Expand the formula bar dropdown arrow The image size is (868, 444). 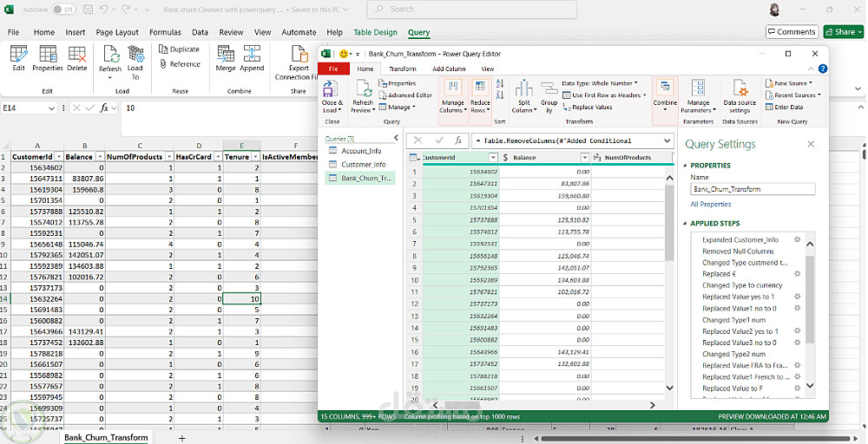click(667, 140)
